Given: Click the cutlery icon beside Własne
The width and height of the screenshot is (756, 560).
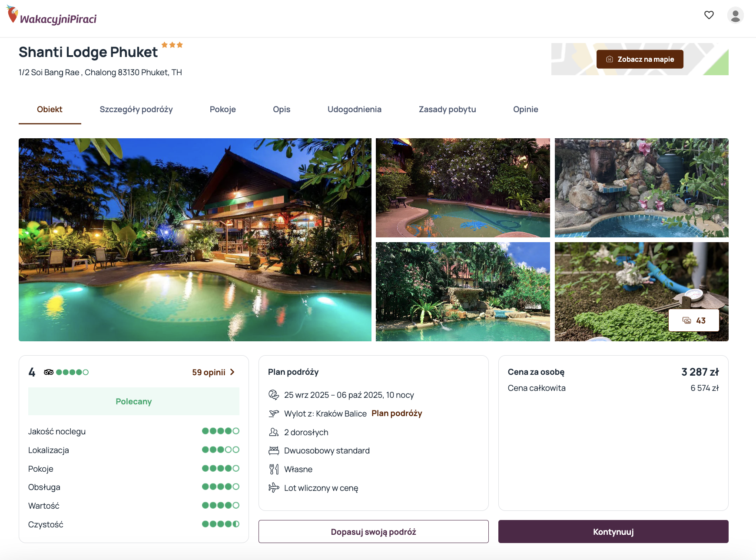Looking at the screenshot, I should coord(274,469).
